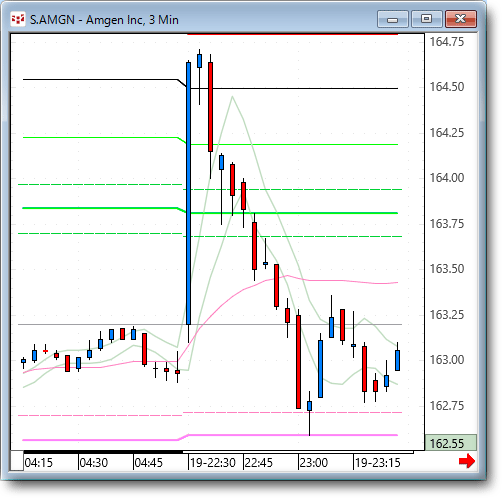Click the 163.75 price scale label
504x498 pixels.
(x=447, y=224)
